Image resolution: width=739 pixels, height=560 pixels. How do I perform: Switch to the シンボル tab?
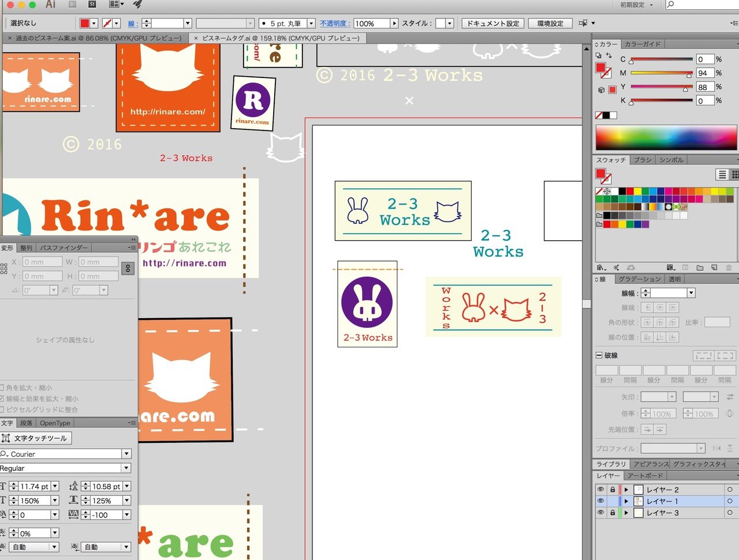[x=671, y=160]
